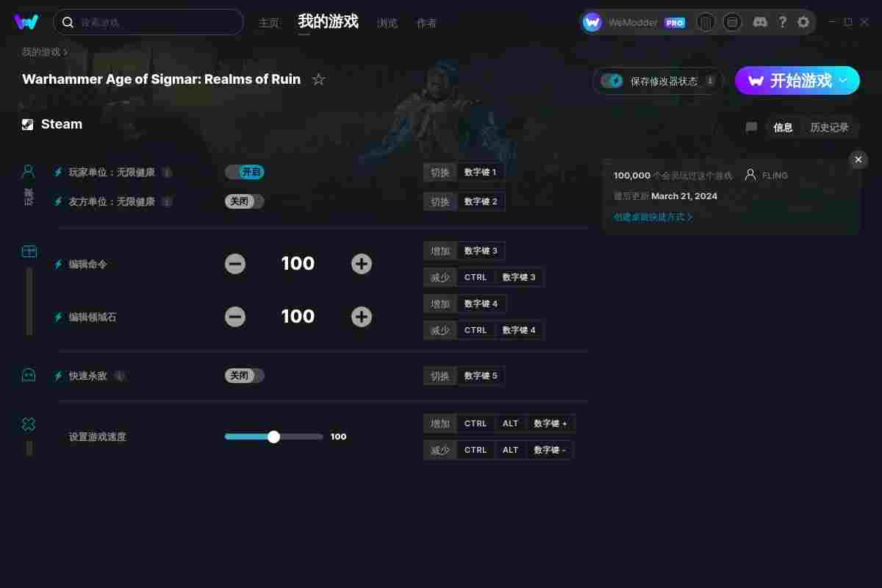Click the 编辑领域石 value 100
The height and width of the screenshot is (588, 882).
click(x=298, y=317)
